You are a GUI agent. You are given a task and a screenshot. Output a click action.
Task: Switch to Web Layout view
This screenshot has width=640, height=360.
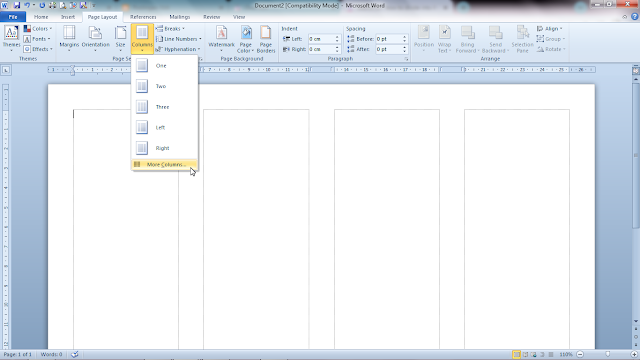(533, 354)
